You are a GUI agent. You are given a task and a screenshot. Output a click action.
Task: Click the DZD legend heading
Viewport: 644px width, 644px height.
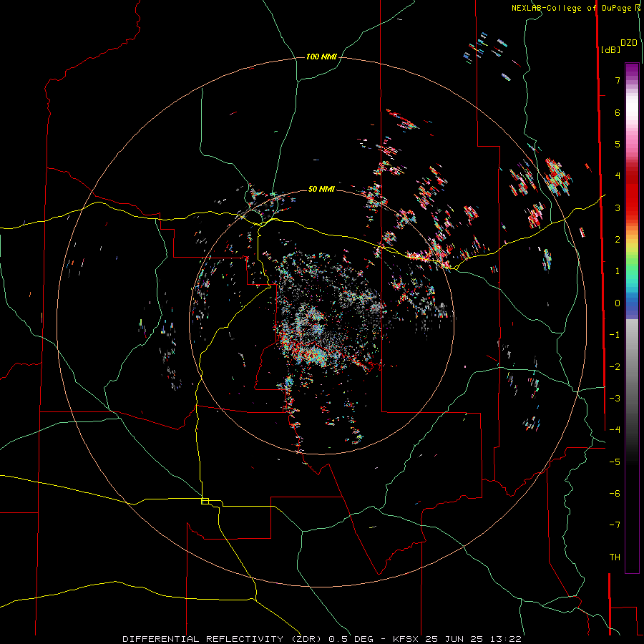[x=629, y=43]
